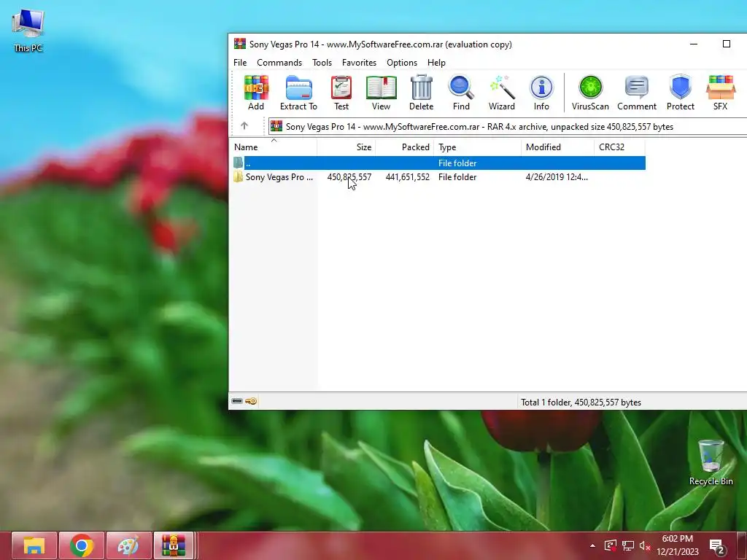Viewport: 747px width, 560px height.
Task: Launch Chrome from the taskbar
Action: (x=82, y=545)
